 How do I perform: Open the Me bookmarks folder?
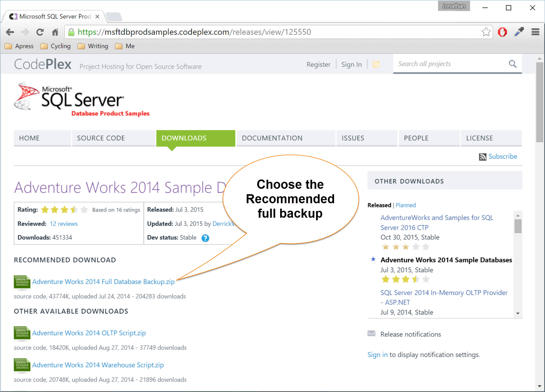click(125, 46)
